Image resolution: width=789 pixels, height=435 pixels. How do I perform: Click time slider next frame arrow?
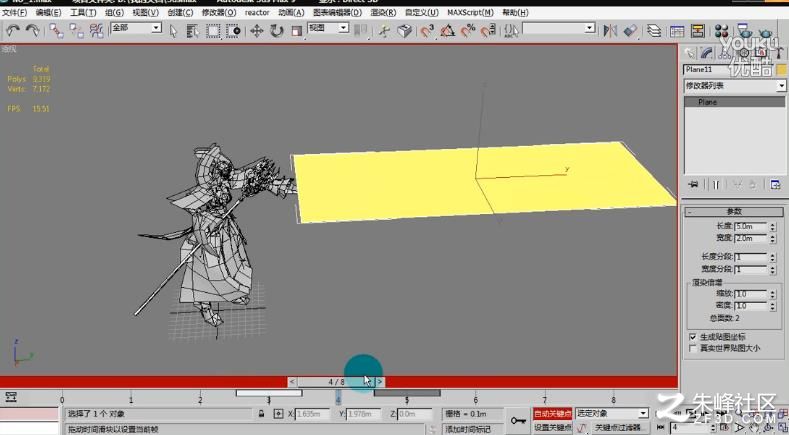tap(380, 382)
